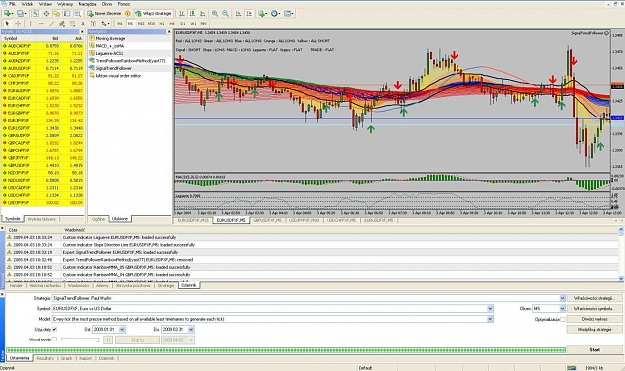
Task: Set timeframe to H1
Action: [x=162, y=24]
